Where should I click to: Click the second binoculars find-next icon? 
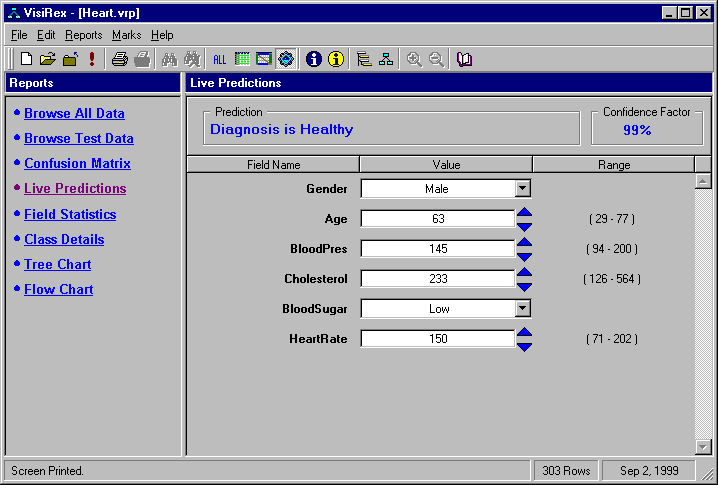pos(192,59)
